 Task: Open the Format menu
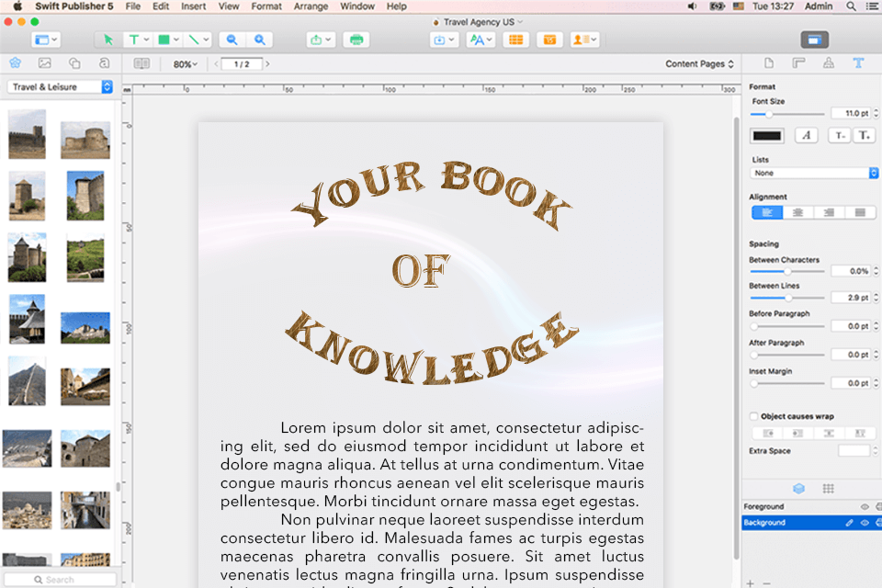pos(266,6)
